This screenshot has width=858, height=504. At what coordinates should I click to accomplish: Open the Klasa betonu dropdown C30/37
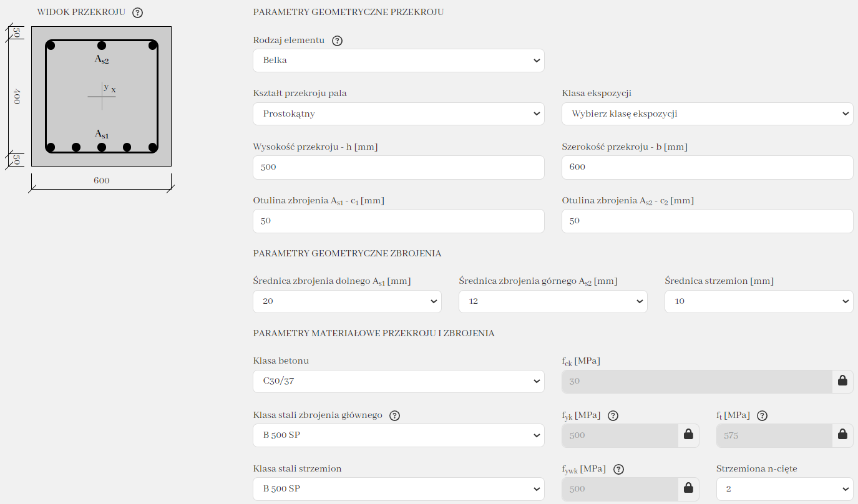coord(398,382)
